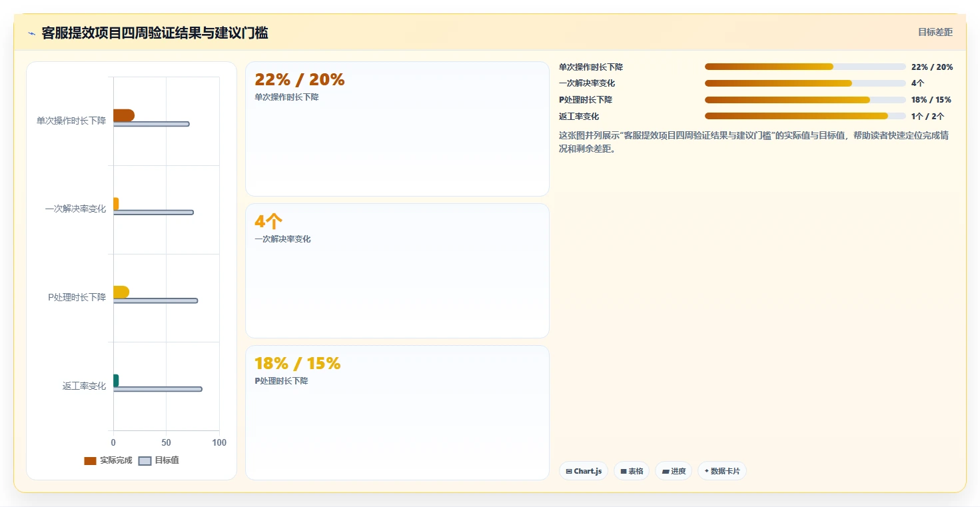Click the teal actual bar for 返工率变化
The width and height of the screenshot is (980, 507).
(x=116, y=380)
